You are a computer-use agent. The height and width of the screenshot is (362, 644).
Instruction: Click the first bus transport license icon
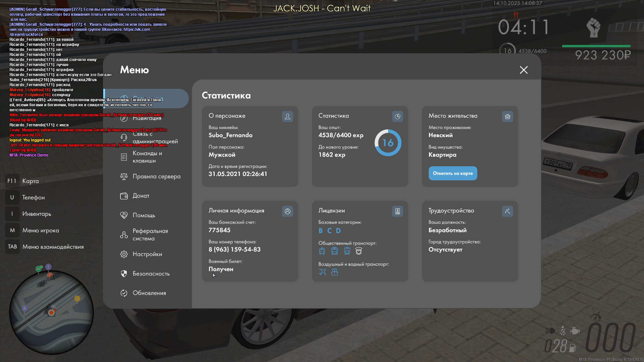322,251
